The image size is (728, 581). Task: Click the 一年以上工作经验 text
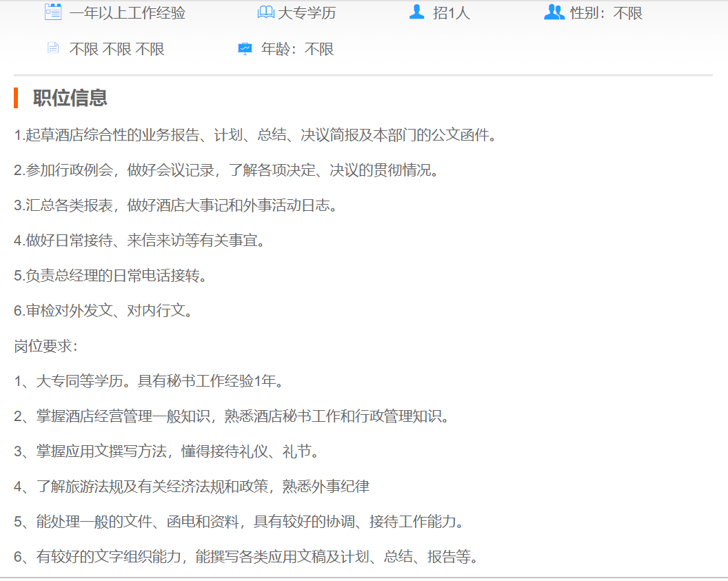tap(127, 13)
